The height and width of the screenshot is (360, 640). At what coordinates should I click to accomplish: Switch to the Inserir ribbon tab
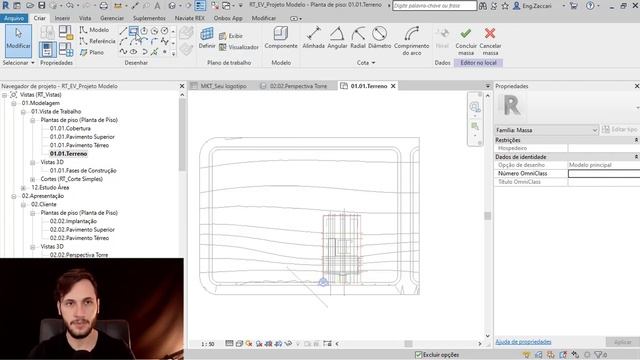62,18
